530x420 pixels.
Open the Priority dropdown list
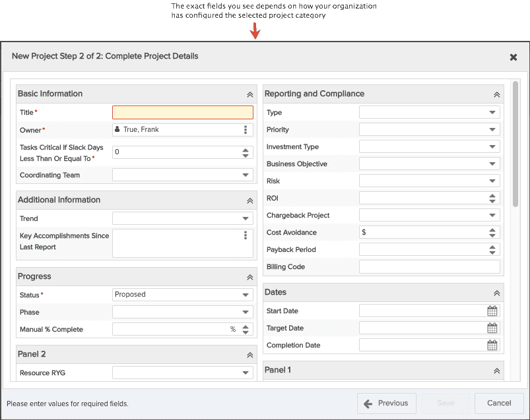click(x=429, y=130)
